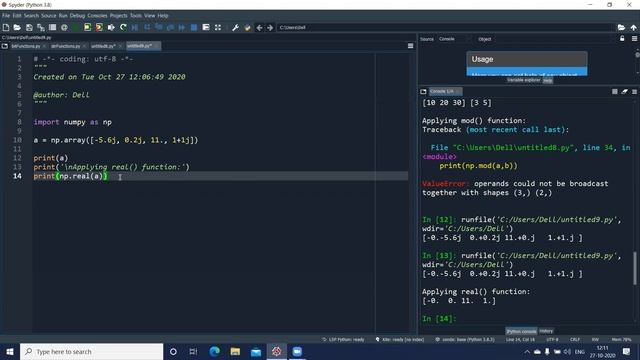Screen dimensions: 640x360
Task: Run cell and advance icon
Action: click(x=99, y=27)
